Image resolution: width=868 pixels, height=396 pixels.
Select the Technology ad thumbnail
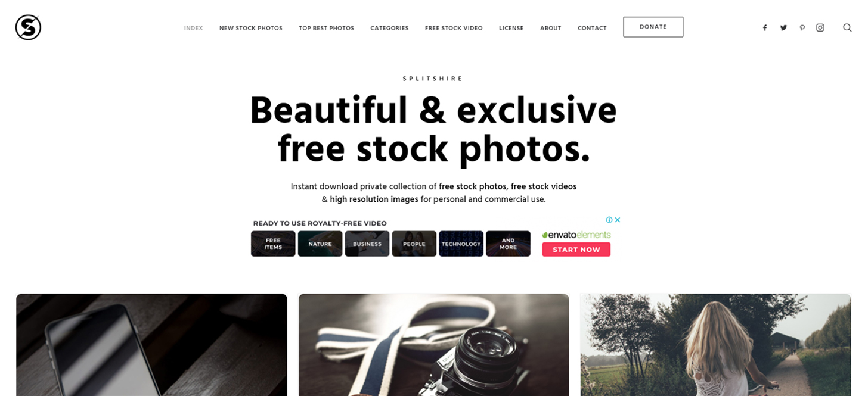click(x=461, y=244)
